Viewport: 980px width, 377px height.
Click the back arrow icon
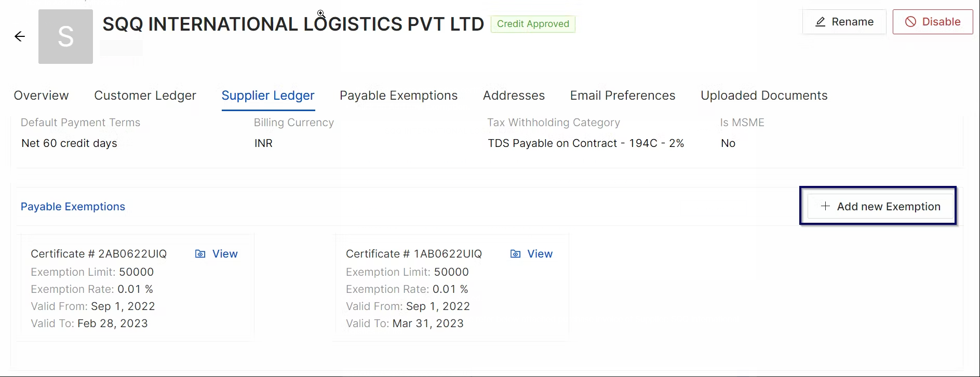20,36
